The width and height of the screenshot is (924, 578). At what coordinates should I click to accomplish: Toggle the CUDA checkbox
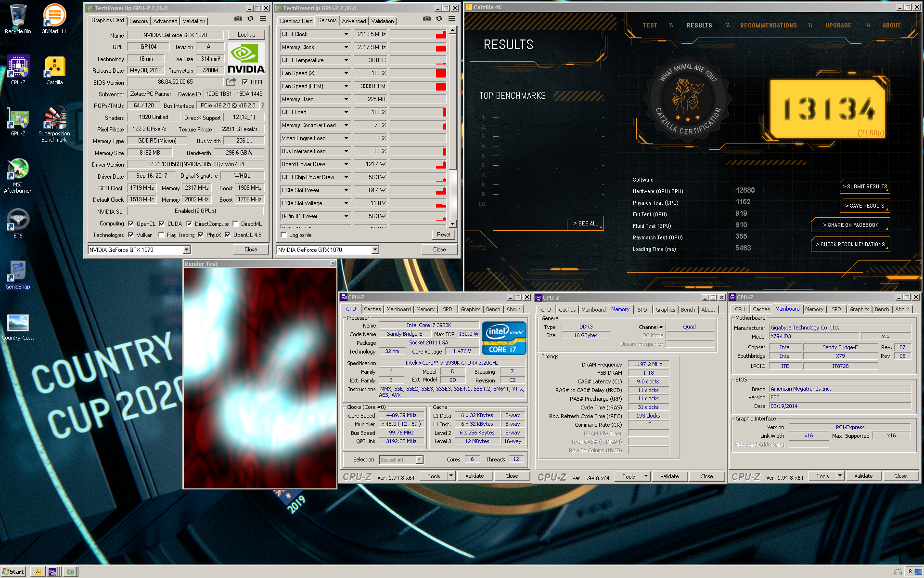pyautogui.click(x=162, y=224)
